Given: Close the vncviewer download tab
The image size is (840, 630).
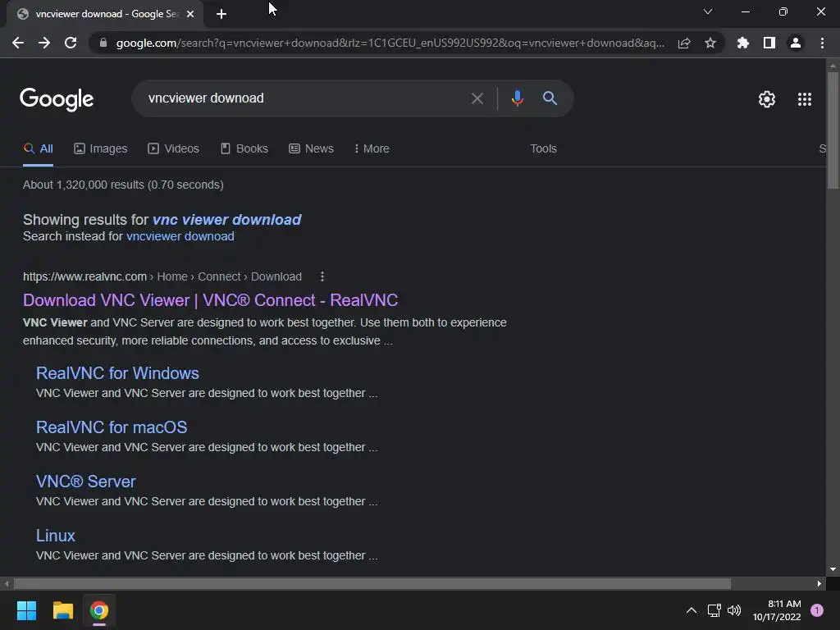Looking at the screenshot, I should [x=190, y=14].
